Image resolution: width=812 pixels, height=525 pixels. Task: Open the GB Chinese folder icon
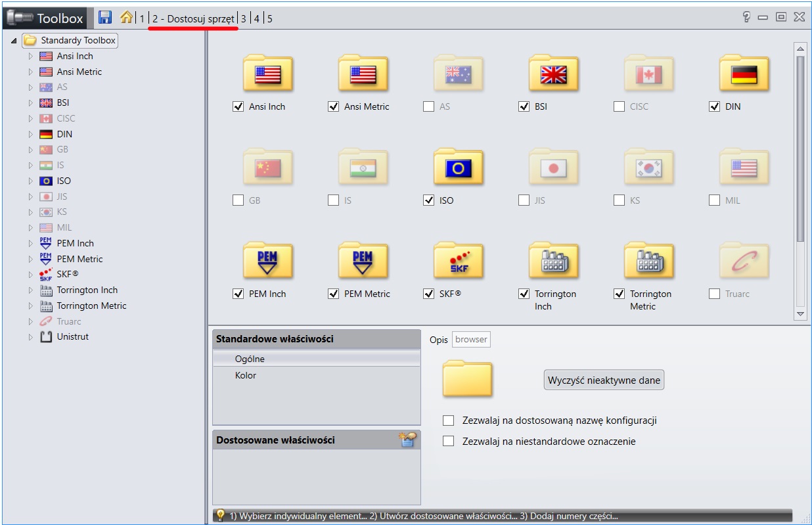(x=268, y=168)
